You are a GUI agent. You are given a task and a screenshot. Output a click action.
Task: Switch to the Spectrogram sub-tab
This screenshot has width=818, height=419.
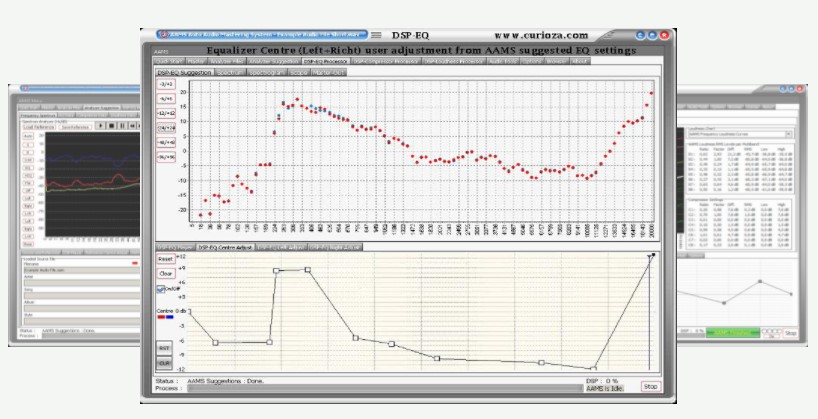tap(266, 73)
